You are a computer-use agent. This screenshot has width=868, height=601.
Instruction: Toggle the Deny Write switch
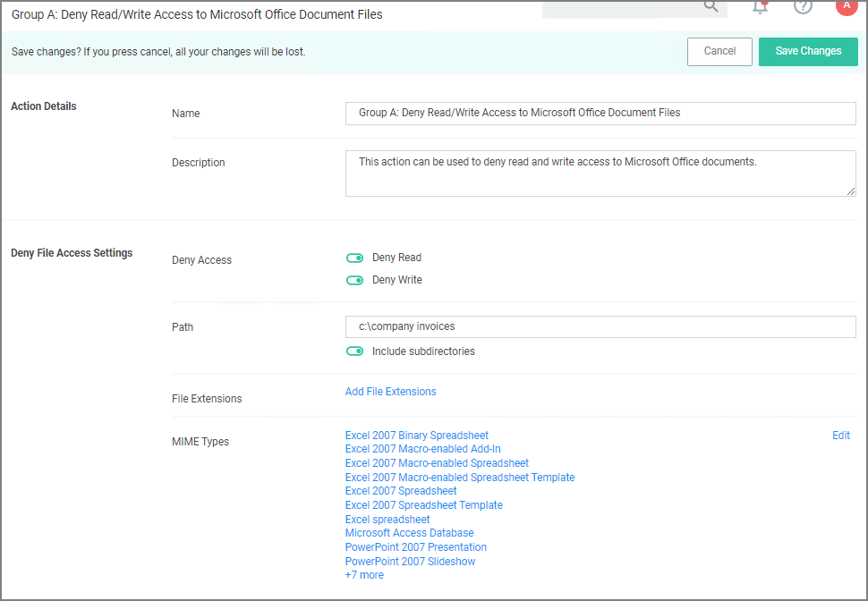tap(355, 280)
